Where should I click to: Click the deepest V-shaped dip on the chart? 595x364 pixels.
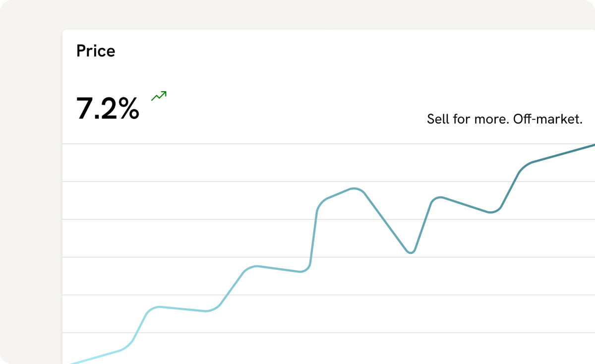[411, 252]
